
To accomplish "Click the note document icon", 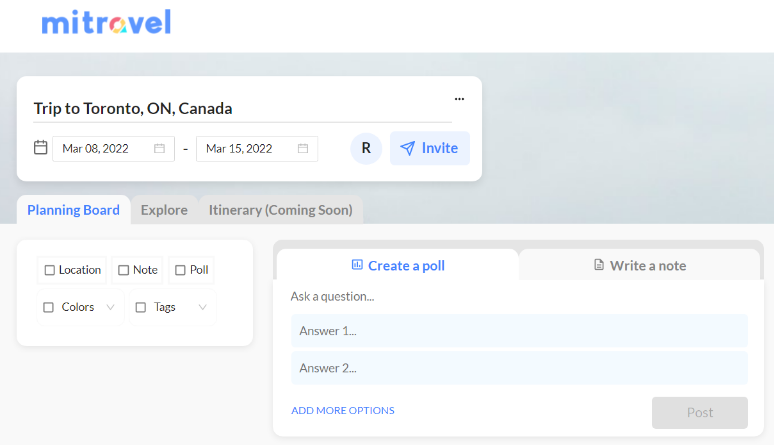I will [x=599, y=265].
